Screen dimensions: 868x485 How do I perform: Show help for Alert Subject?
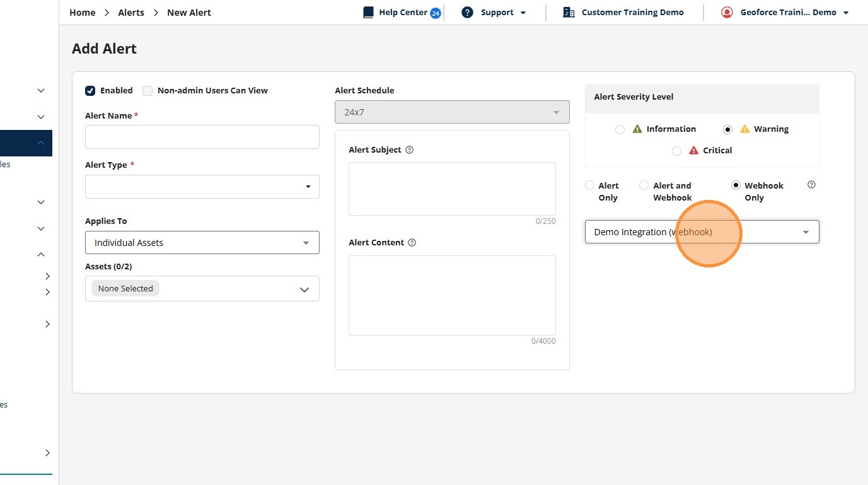[x=410, y=150]
